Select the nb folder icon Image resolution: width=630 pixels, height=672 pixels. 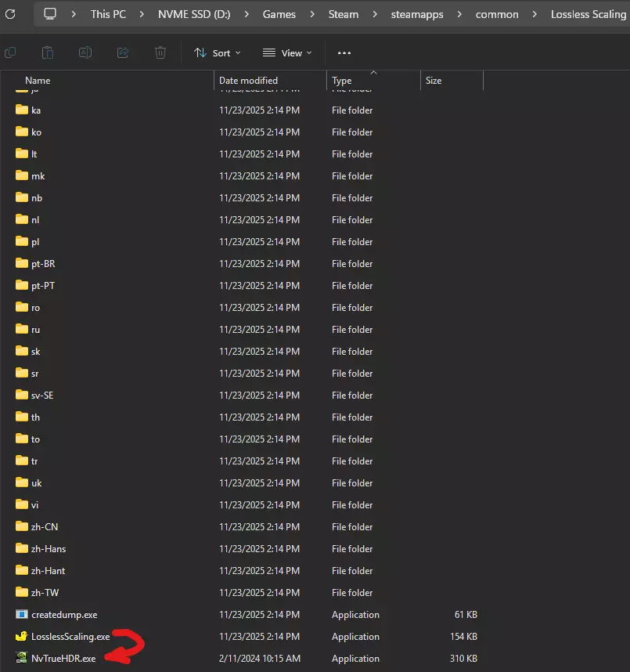tap(21, 197)
